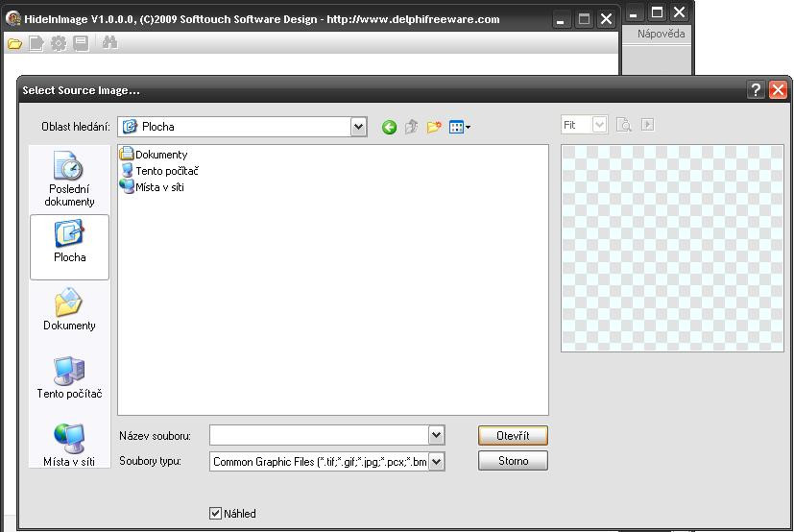The height and width of the screenshot is (532, 794).
Task: Click the document icon in HideInImage toolbar
Action: pos(36,43)
